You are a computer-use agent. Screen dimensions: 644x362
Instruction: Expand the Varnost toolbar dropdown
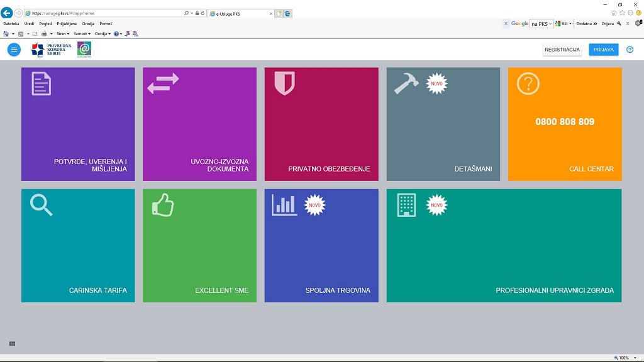tap(82, 34)
